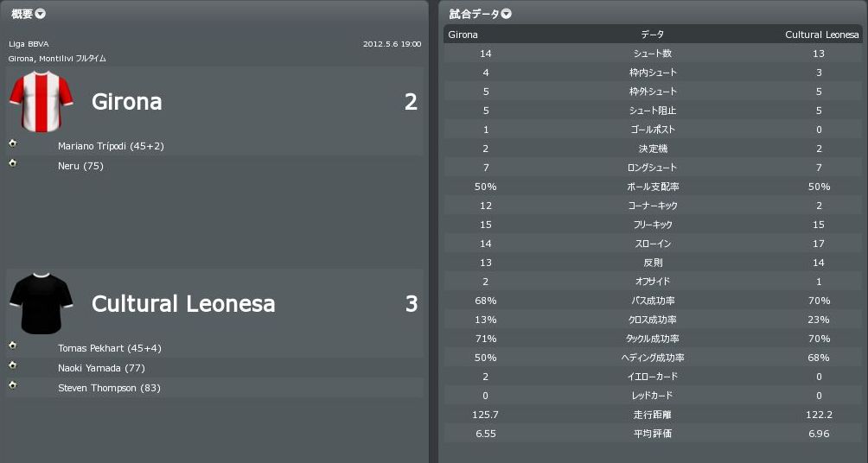Click Girona's red and white striped kit icon
The image size is (868, 463).
[41, 101]
